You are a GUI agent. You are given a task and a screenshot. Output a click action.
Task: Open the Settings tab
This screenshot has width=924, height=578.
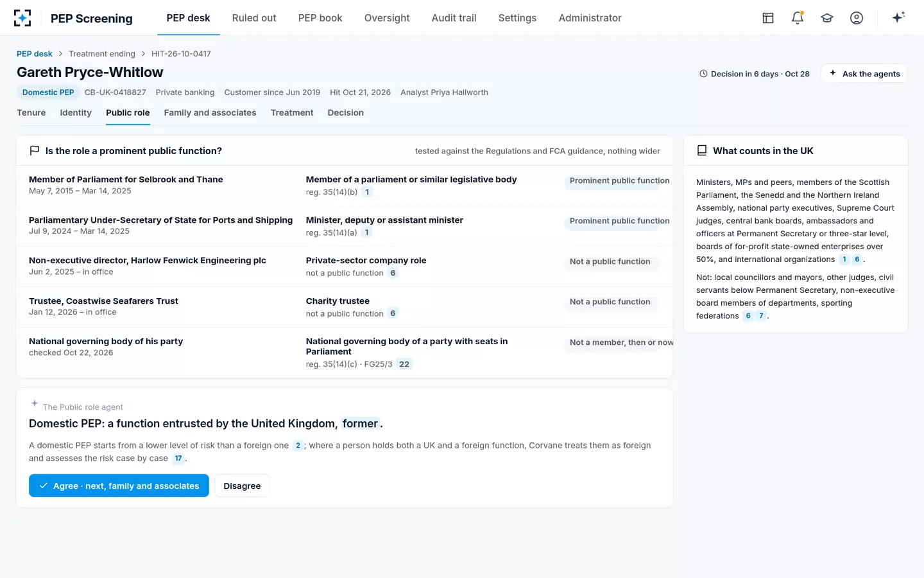tap(517, 18)
